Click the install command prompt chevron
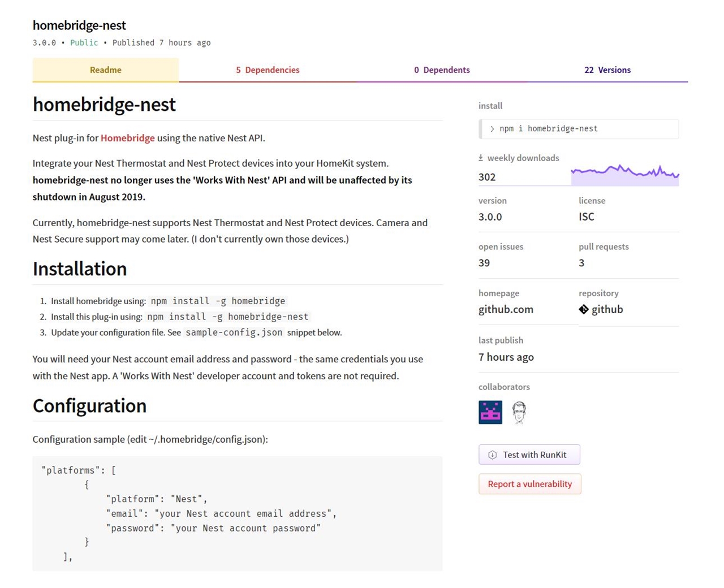 tap(492, 129)
